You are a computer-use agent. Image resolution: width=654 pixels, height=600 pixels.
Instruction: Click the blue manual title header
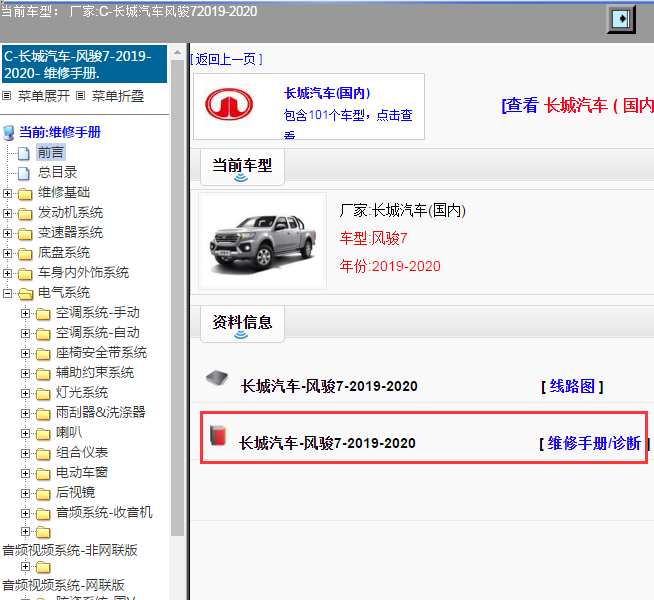(85, 64)
